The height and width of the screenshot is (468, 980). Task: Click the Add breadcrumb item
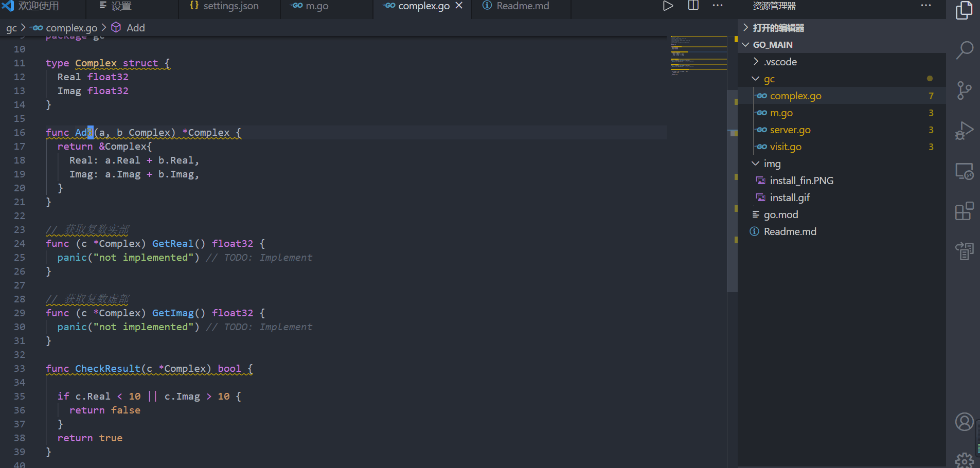[136, 27]
